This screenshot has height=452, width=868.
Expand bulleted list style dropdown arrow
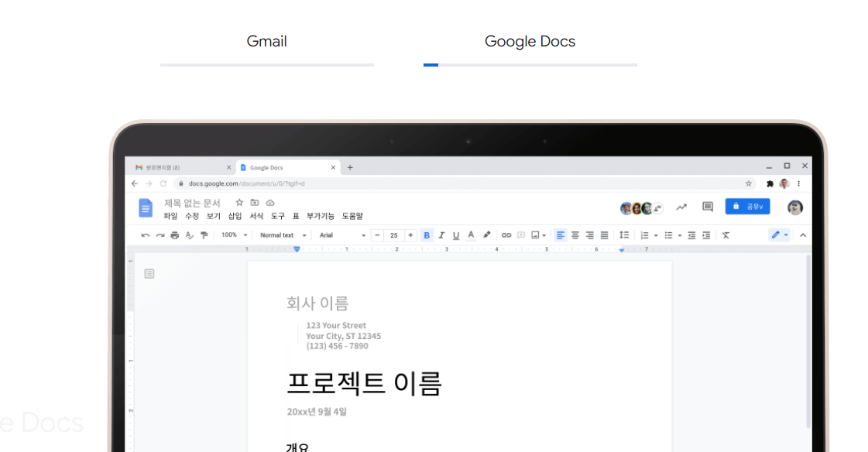click(680, 236)
